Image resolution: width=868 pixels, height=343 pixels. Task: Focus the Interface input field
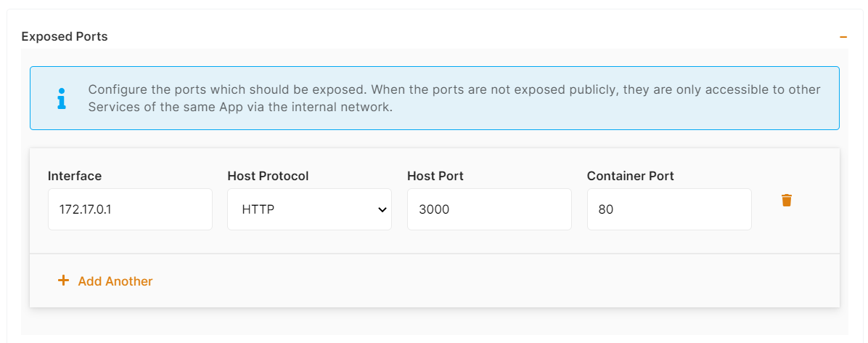[x=130, y=209]
